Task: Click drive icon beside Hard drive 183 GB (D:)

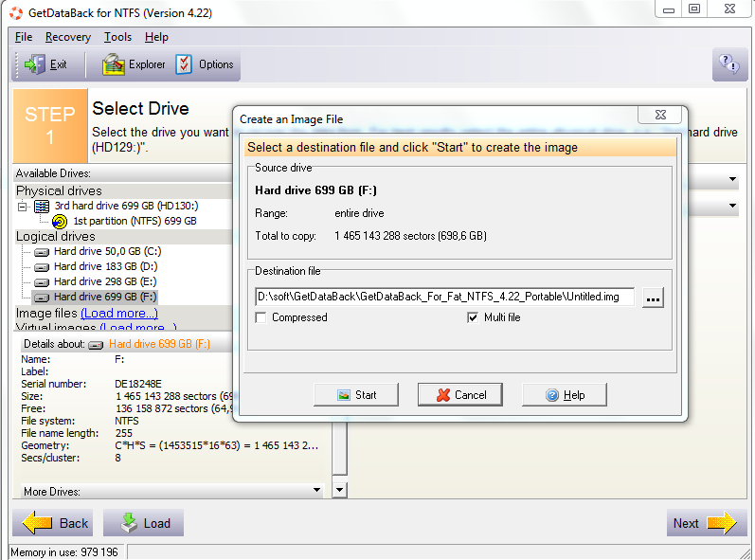Action: [x=42, y=267]
